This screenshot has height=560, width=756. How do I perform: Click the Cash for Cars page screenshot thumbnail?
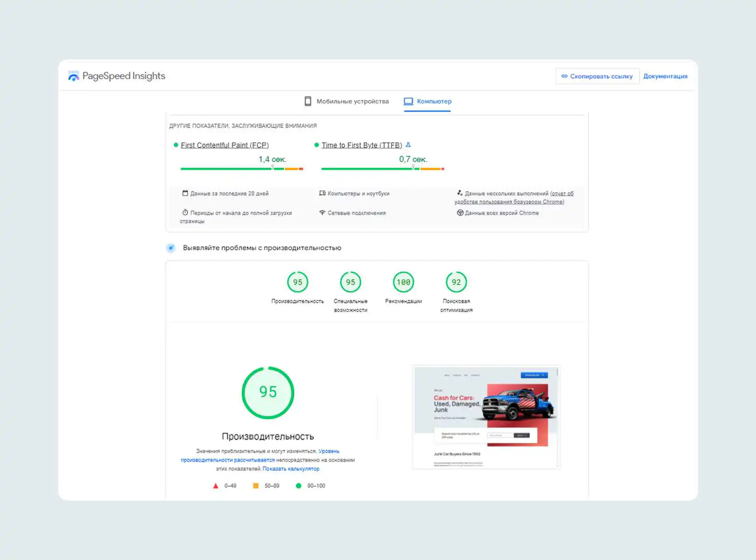tap(486, 417)
